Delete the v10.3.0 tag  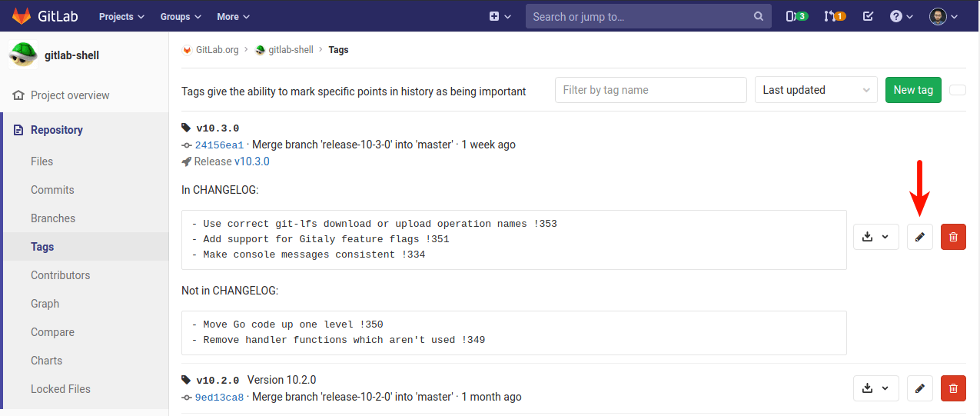[953, 237]
